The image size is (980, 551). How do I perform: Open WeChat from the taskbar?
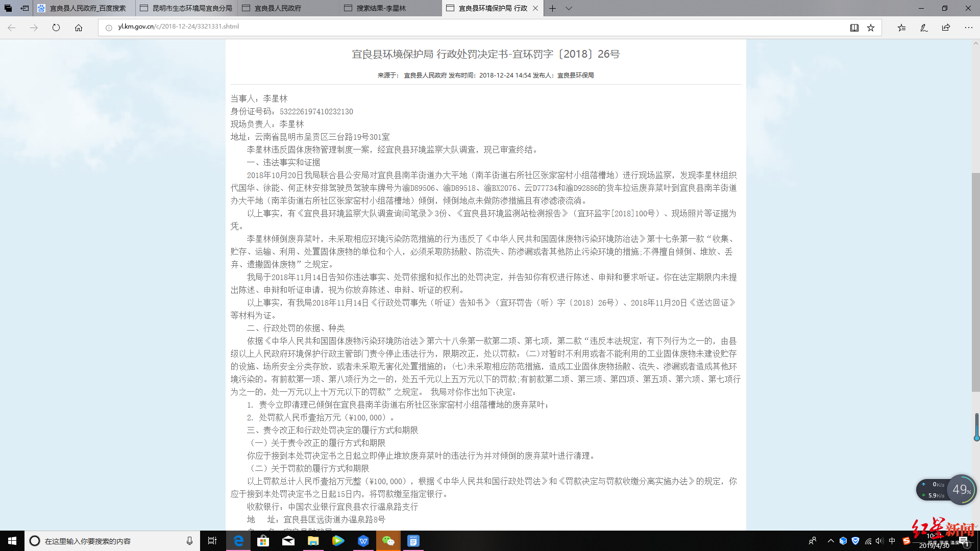388,541
